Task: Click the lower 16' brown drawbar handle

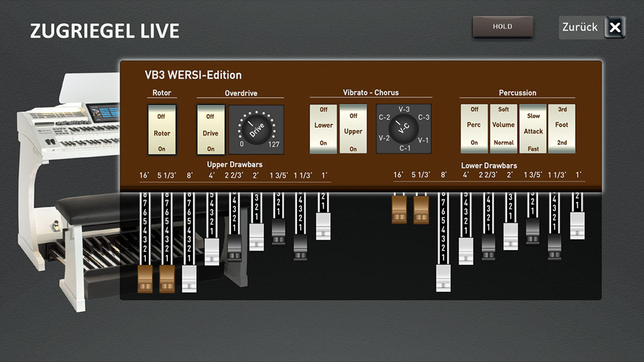Action: 399,209
